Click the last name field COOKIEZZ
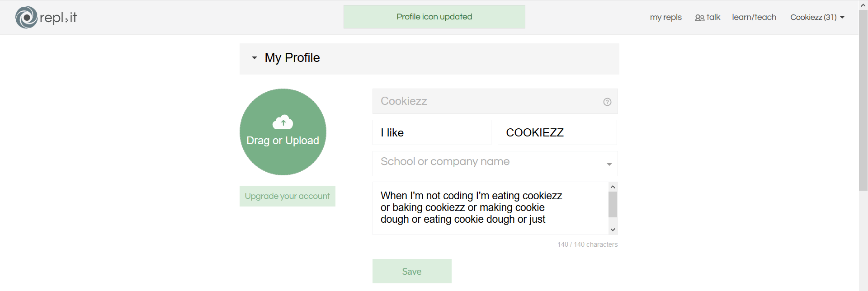Screen dimensions: 868x291 [557, 132]
